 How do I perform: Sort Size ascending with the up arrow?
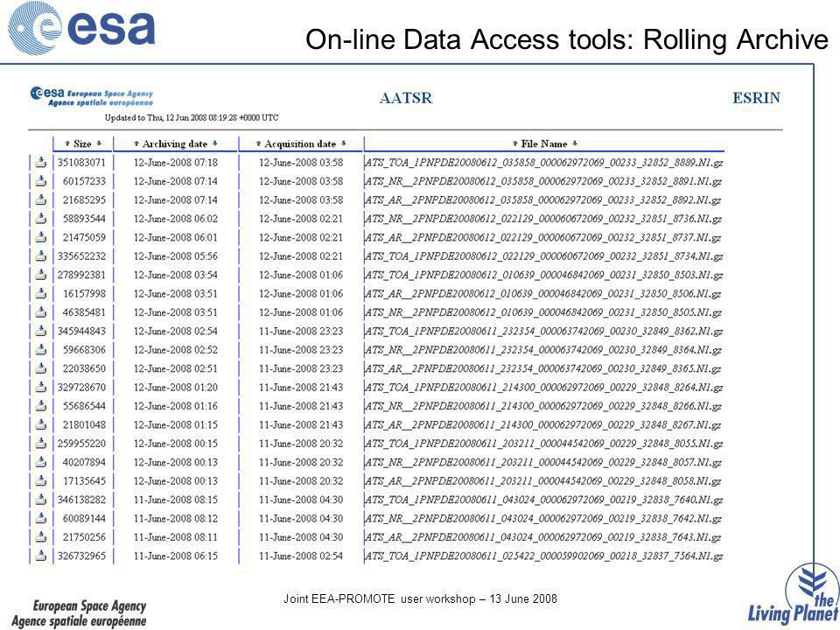[x=67, y=143]
